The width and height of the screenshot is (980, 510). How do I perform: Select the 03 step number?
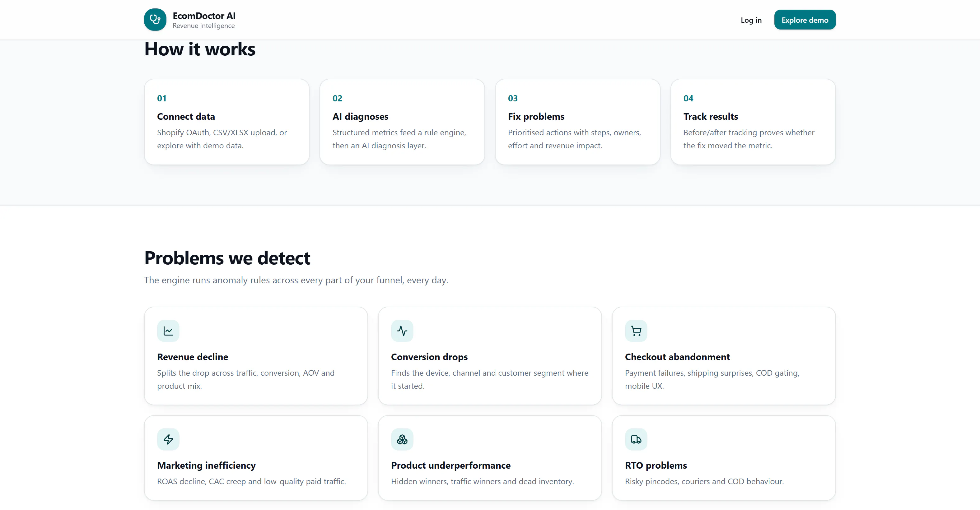point(512,98)
